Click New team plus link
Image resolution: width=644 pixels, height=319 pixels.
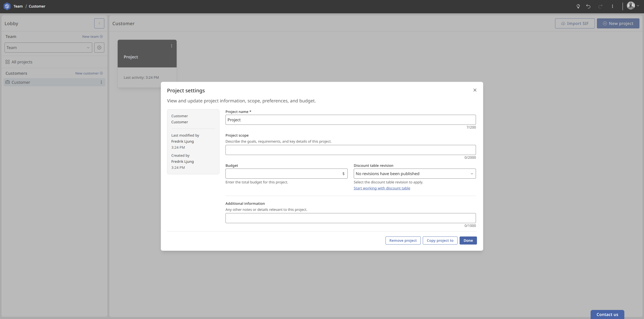pos(92,36)
